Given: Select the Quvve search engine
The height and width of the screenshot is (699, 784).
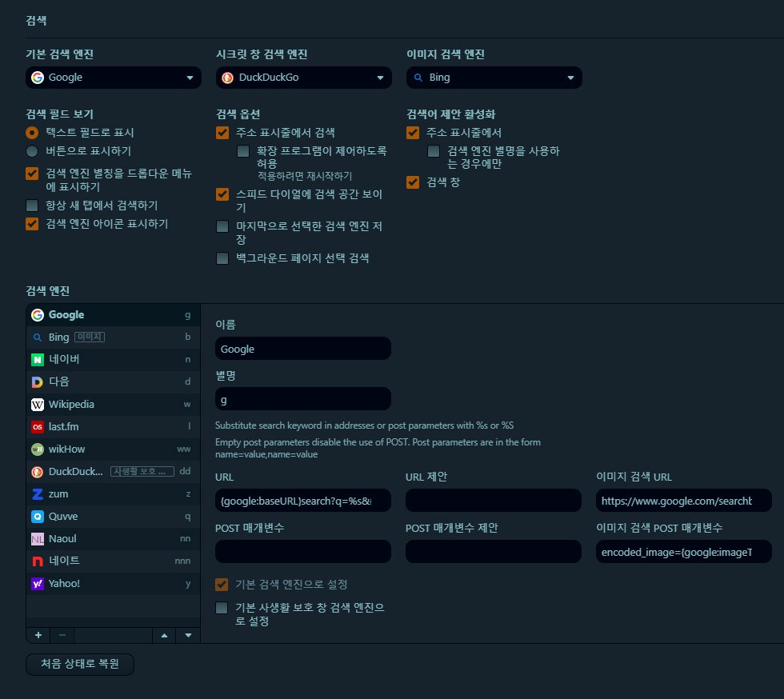Looking at the screenshot, I should click(80, 516).
